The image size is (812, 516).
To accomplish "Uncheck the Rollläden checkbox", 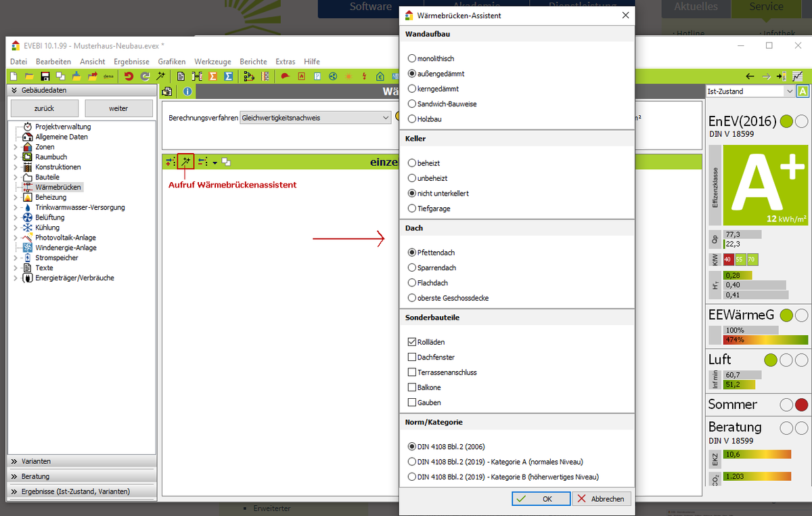I will tap(412, 342).
